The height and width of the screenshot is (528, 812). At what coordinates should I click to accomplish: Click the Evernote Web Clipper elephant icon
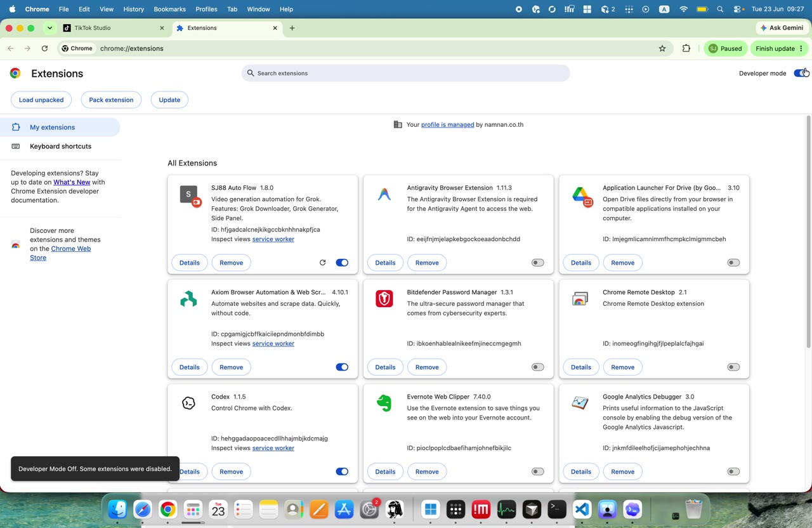point(384,403)
